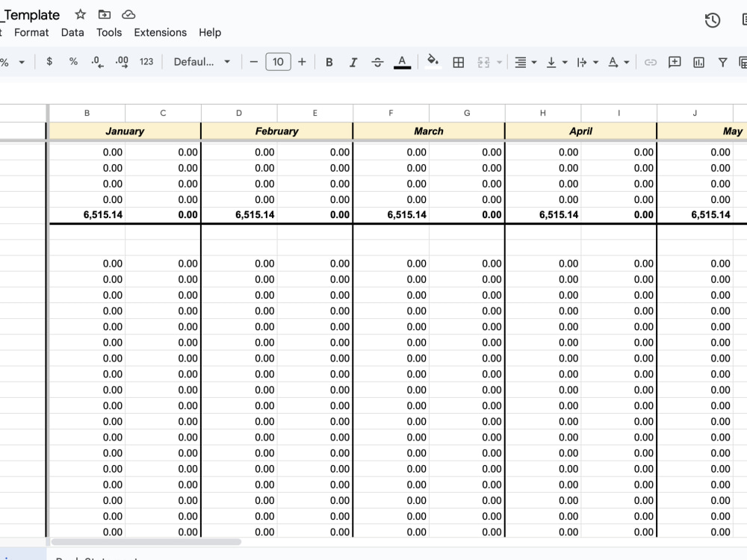Image resolution: width=747 pixels, height=560 pixels.
Task: Click the May header cell
Action: coord(702,131)
